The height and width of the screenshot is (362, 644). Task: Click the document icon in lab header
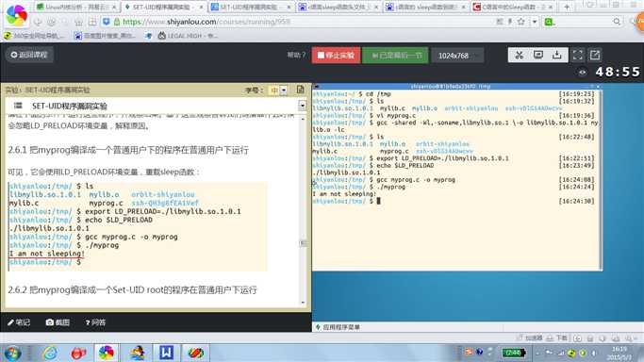[300, 90]
